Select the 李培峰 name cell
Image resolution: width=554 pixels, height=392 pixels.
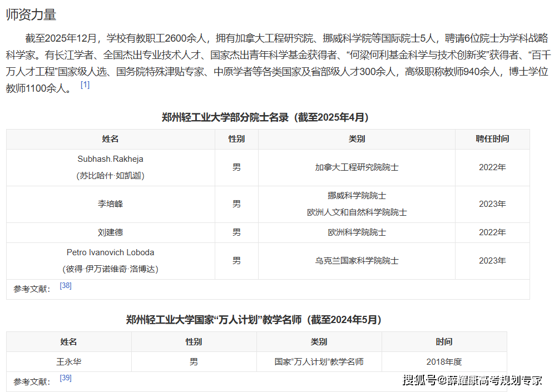pos(110,204)
